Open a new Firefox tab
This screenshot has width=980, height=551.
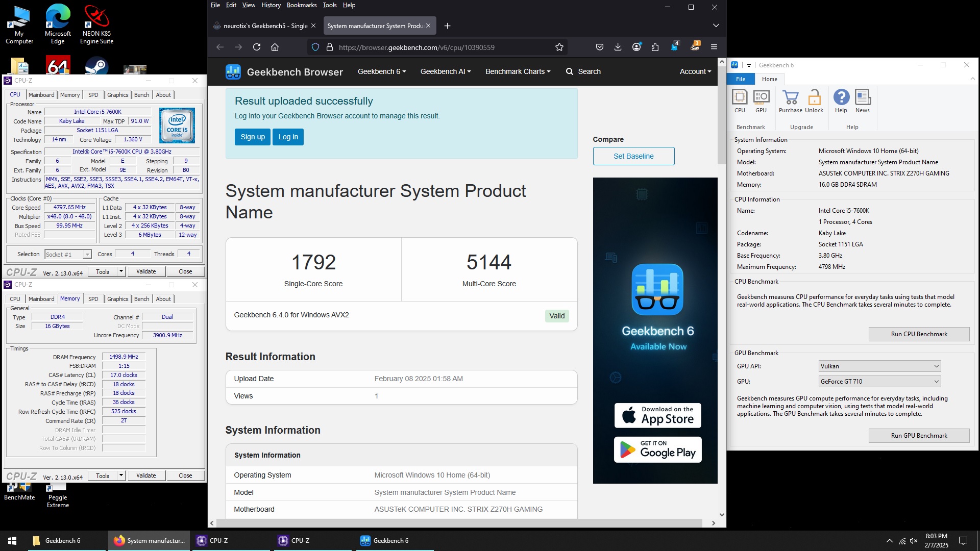coord(447,26)
